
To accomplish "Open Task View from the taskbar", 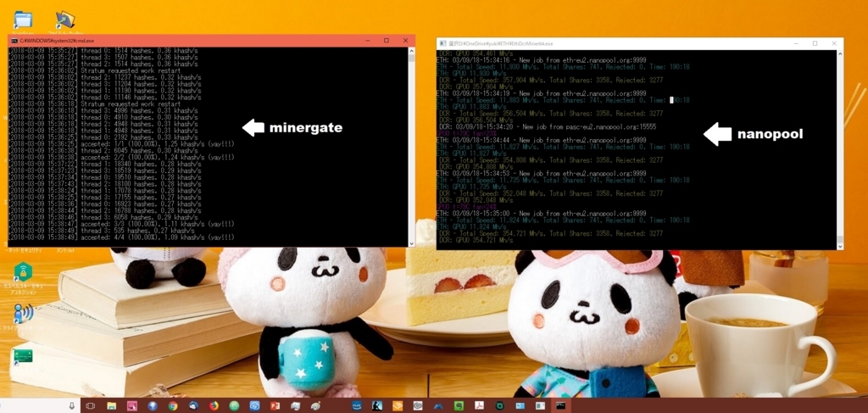I will pyautogui.click(x=90, y=406).
